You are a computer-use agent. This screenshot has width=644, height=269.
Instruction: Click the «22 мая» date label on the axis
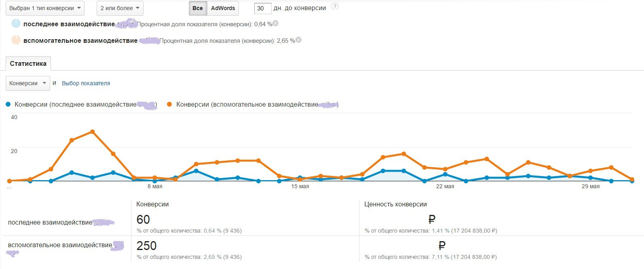click(445, 186)
